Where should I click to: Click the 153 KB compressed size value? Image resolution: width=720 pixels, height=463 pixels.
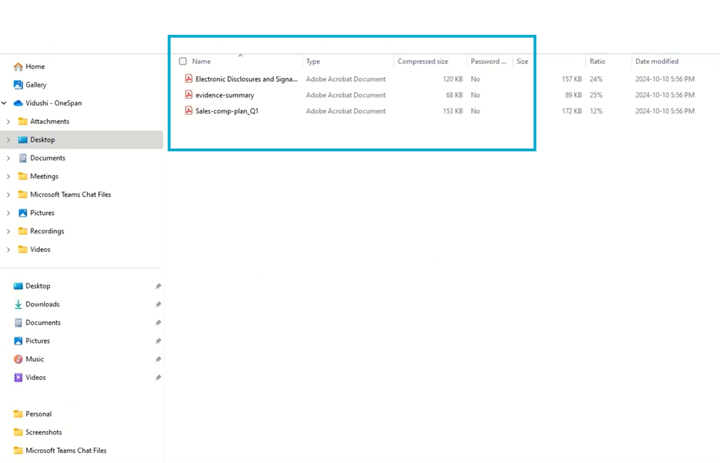pos(453,111)
